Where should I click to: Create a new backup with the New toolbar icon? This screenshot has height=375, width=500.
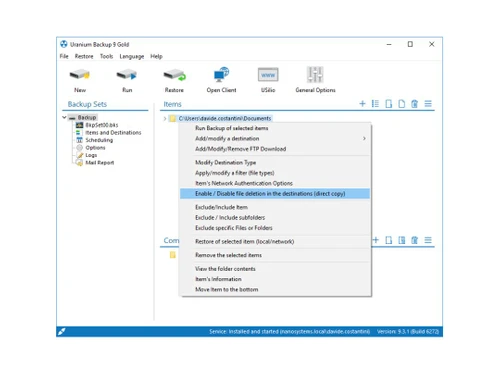(80, 75)
